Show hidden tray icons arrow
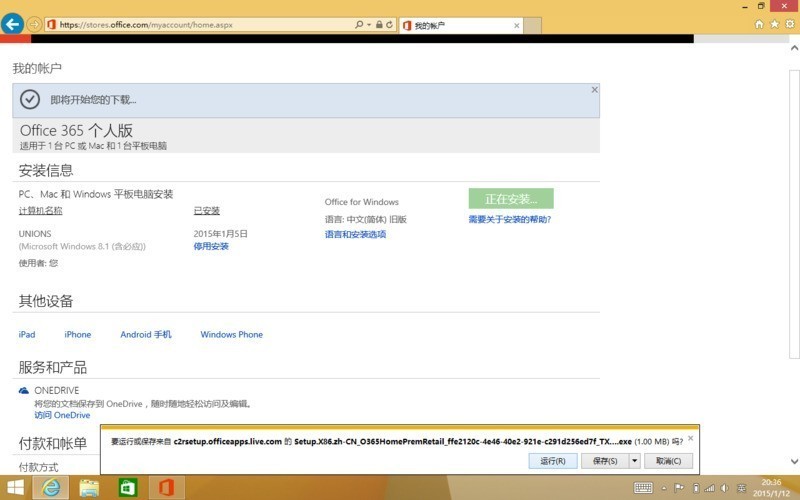 [x=664, y=488]
